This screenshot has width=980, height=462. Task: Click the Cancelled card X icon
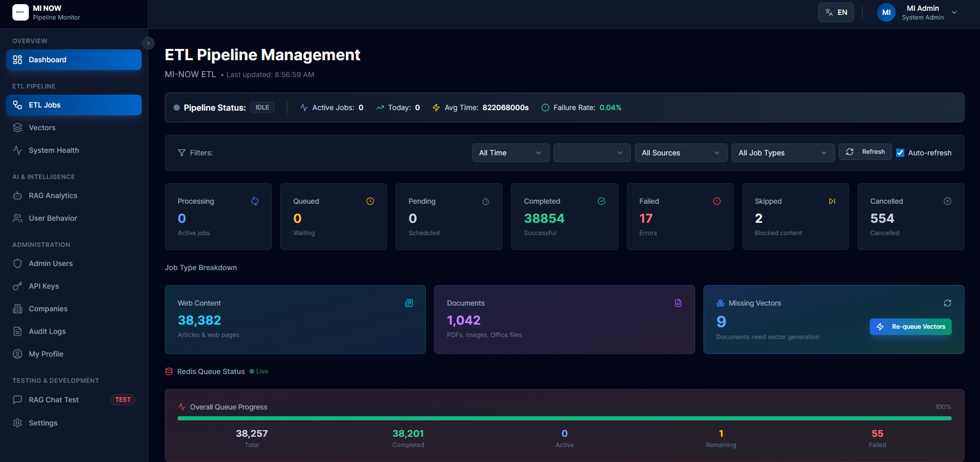tap(947, 201)
